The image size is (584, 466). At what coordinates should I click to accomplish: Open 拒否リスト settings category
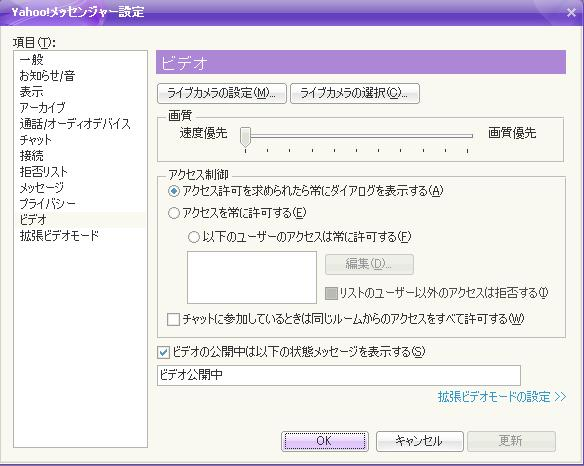(44, 172)
